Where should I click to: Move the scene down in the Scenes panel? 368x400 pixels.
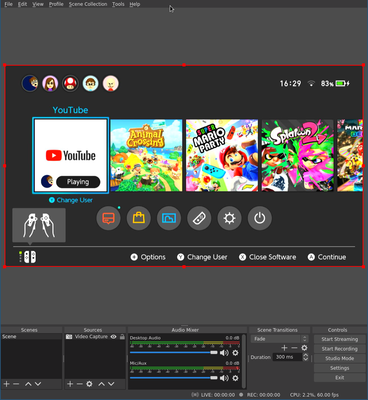click(38, 384)
